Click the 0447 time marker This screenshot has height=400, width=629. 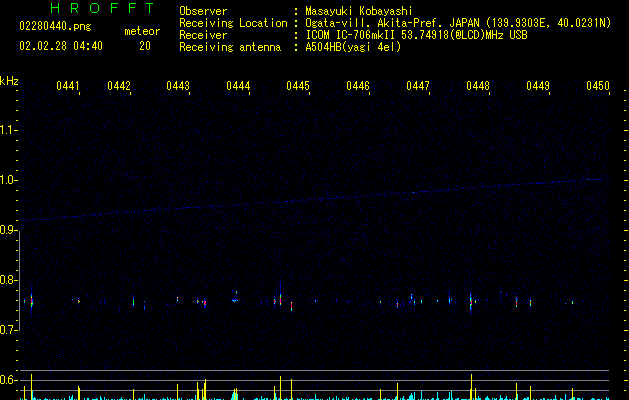418,86
